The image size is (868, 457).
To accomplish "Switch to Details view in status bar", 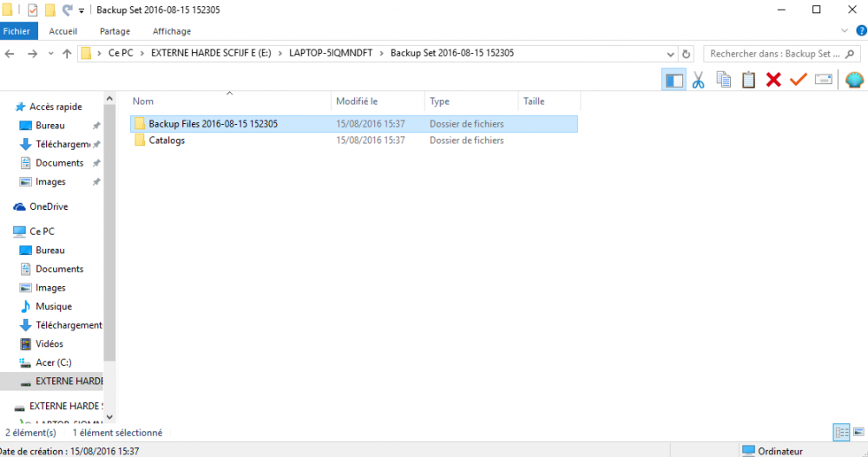I will [x=841, y=432].
